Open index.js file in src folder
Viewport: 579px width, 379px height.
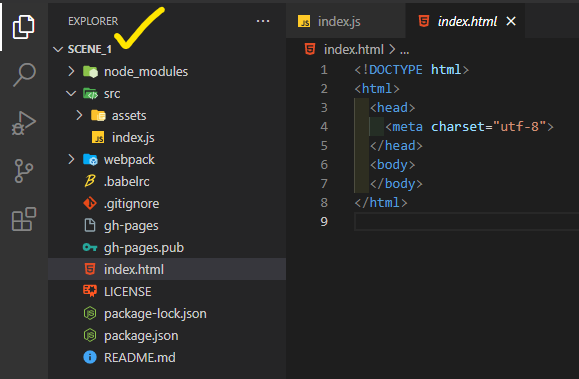click(167, 137)
